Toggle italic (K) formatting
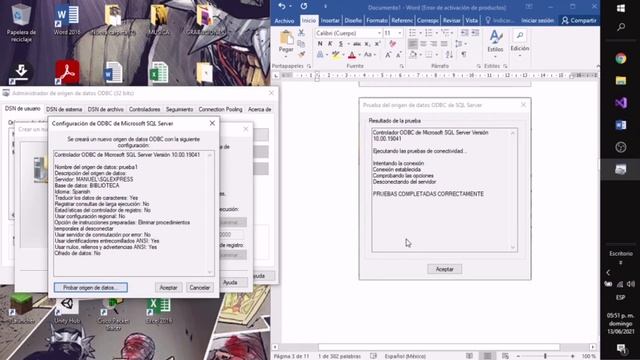Screen dimensions: 640x360 click(330, 44)
